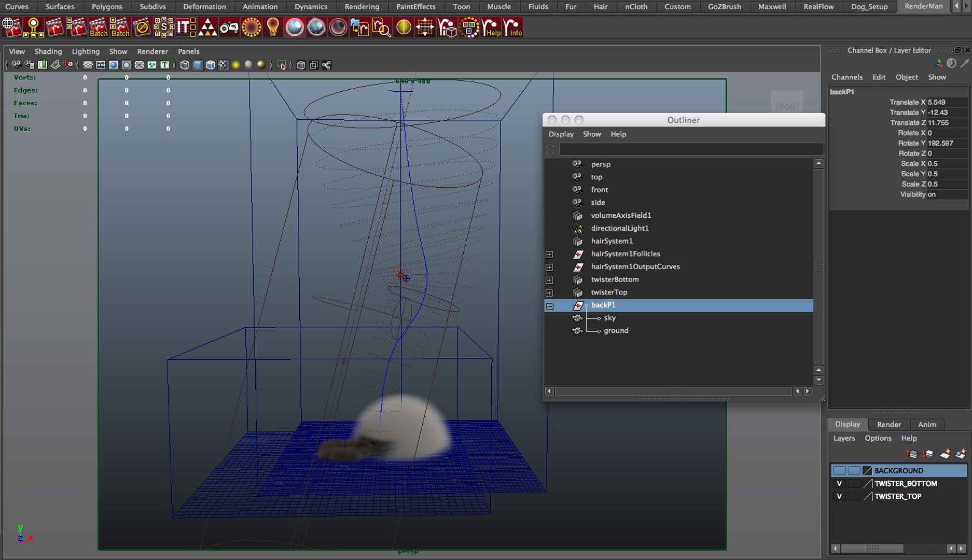This screenshot has height=560, width=972.
Task: Select Visibility attribute label in Channel Box
Action: [x=912, y=194]
